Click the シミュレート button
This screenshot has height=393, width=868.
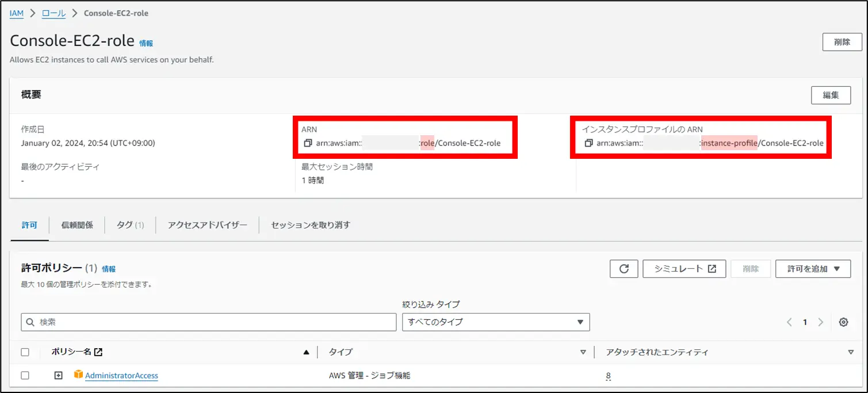pyautogui.click(x=685, y=269)
